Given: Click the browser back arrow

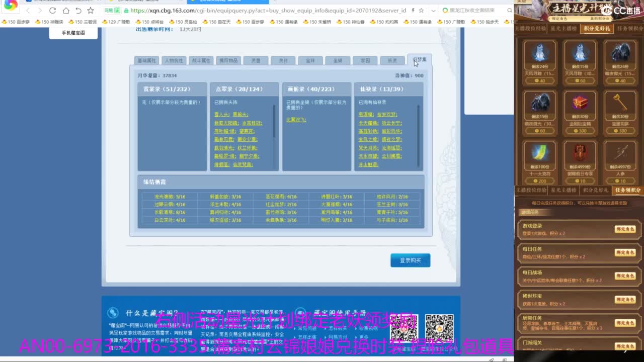Looking at the screenshot, I should point(28,11).
